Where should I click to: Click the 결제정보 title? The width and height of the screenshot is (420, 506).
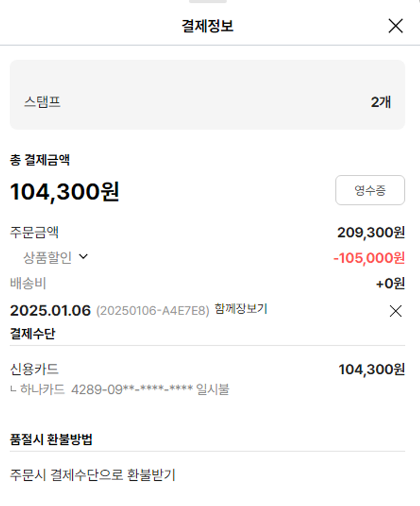(208, 26)
